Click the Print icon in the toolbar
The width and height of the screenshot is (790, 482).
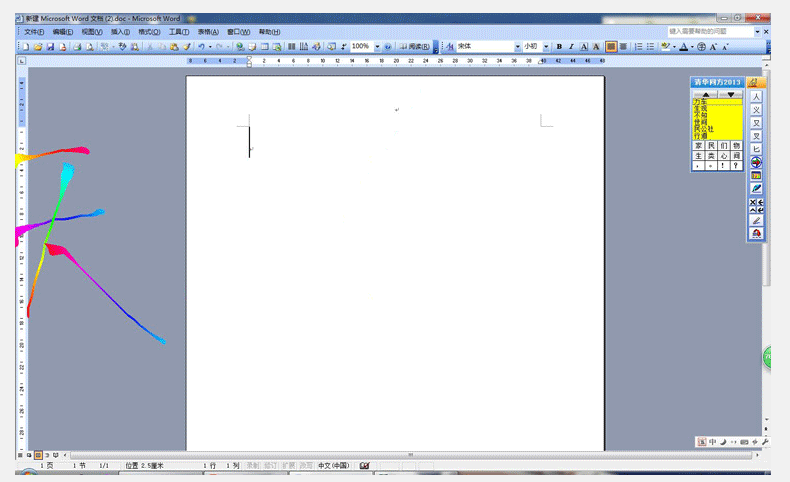pos(76,47)
